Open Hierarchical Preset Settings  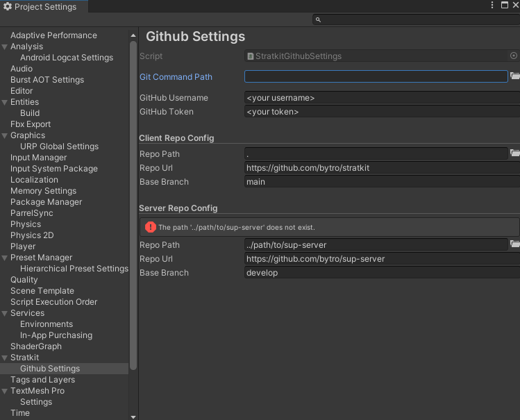[74, 269]
